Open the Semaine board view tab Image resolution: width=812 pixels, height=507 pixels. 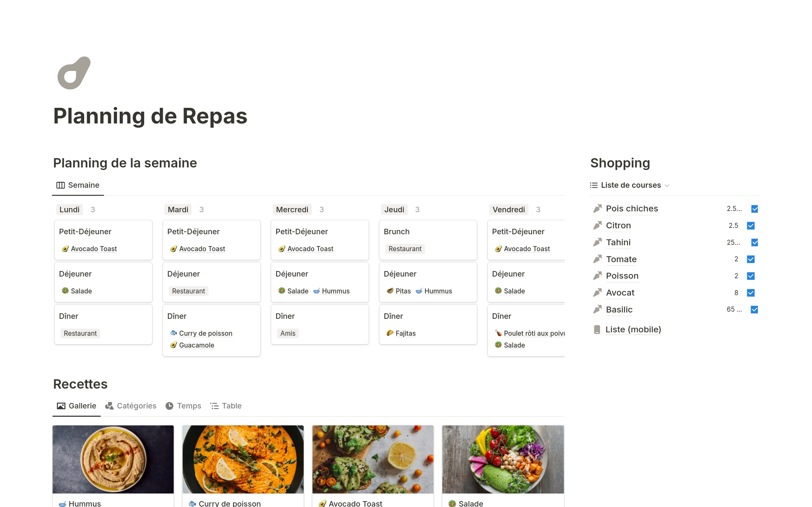[78, 185]
